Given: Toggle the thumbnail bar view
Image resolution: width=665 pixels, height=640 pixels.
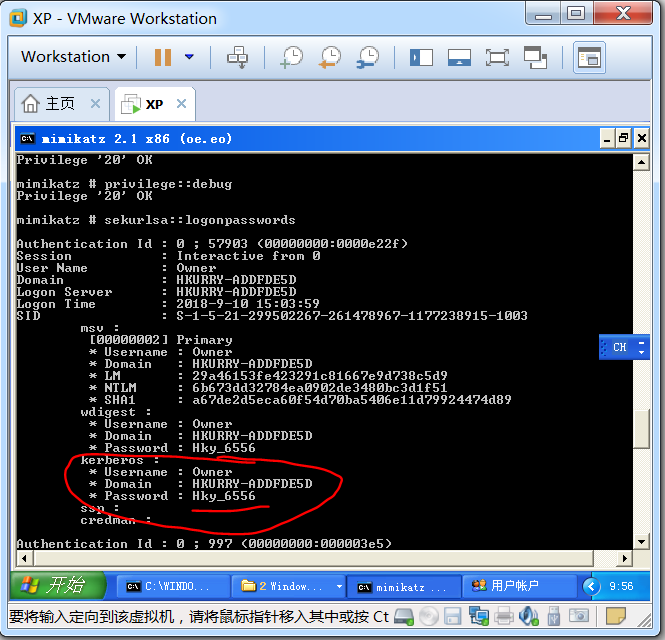Looking at the screenshot, I should pos(459,57).
